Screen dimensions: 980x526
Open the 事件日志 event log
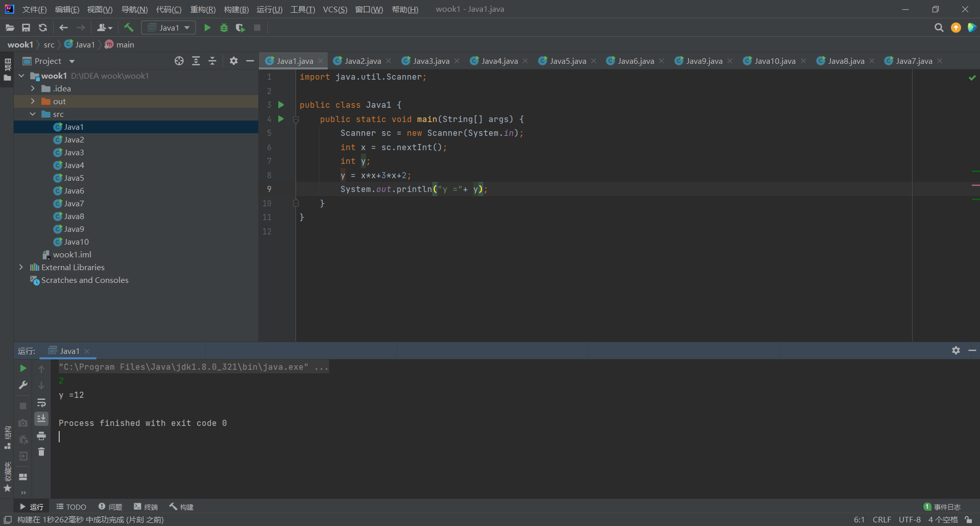(942, 507)
